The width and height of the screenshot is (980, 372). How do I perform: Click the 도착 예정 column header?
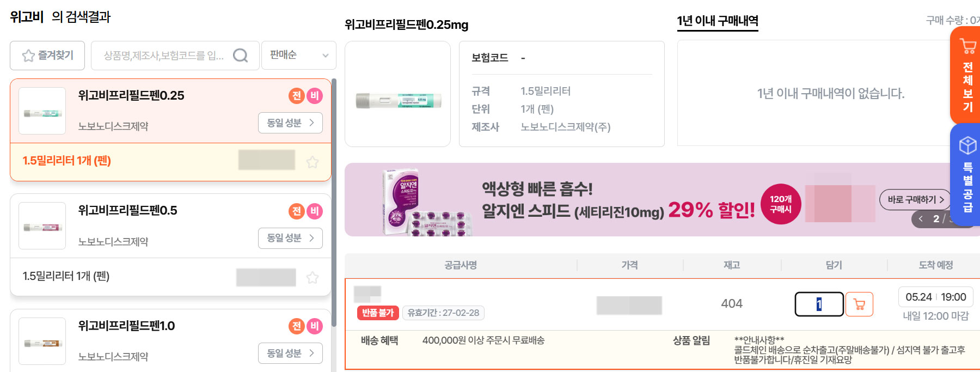(x=936, y=265)
